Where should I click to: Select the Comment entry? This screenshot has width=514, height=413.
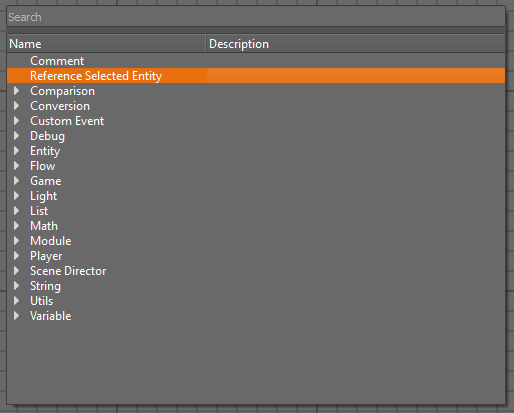[57, 61]
